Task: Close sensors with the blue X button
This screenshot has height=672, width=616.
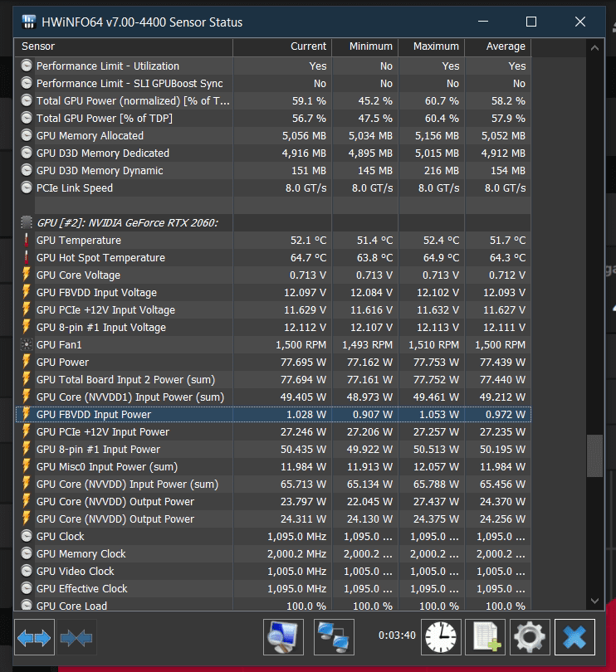Action: tap(574, 637)
